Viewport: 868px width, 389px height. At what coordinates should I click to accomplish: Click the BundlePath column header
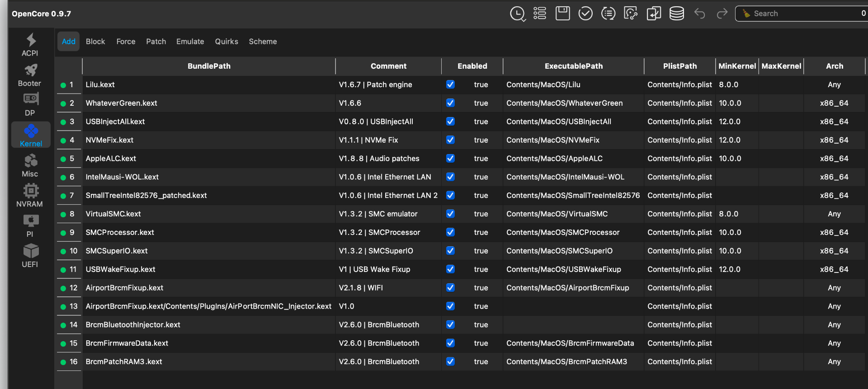[x=209, y=66]
